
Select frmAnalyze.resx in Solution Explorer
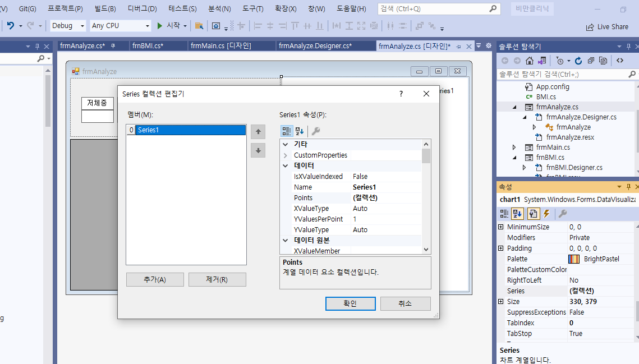570,137
